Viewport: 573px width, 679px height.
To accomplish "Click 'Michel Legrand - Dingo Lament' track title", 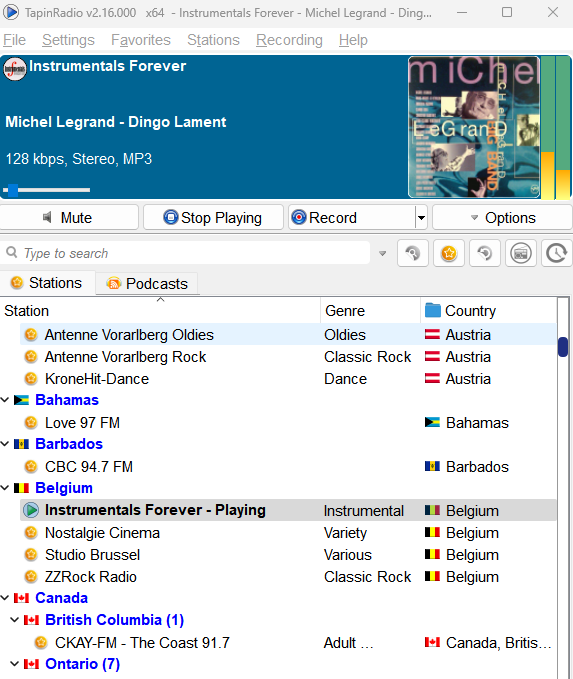I will (x=116, y=122).
